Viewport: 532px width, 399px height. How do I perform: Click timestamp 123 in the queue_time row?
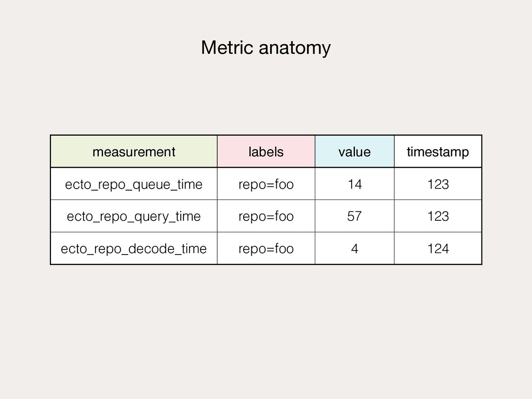coord(437,183)
